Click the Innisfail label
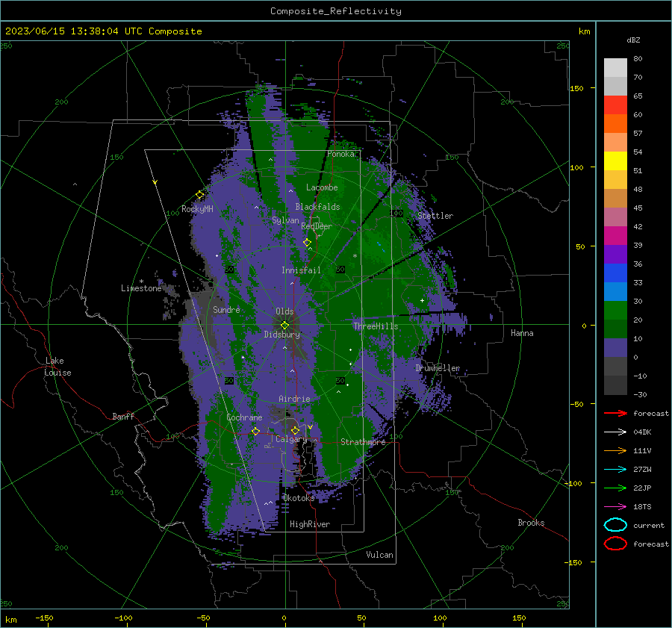 301,270
